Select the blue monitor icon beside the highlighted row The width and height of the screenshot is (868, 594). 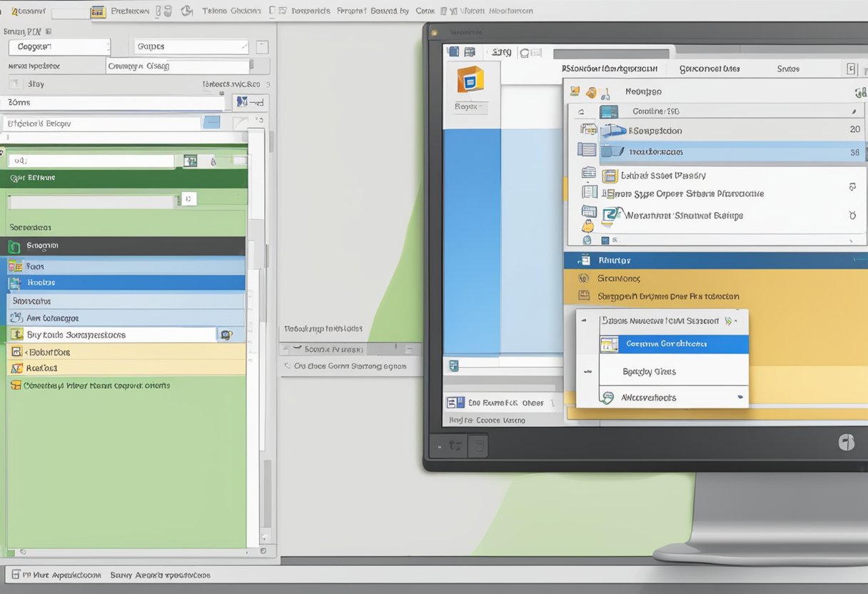click(x=608, y=111)
